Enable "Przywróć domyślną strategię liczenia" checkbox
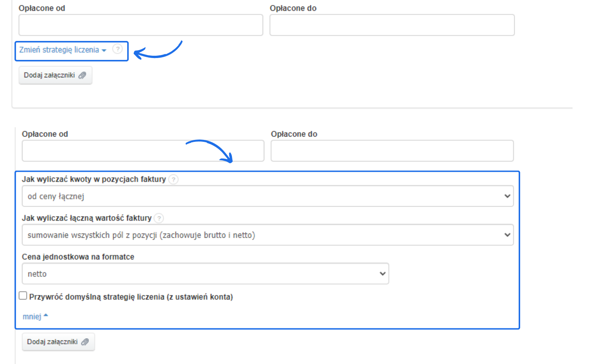609x364 pixels. tap(23, 296)
